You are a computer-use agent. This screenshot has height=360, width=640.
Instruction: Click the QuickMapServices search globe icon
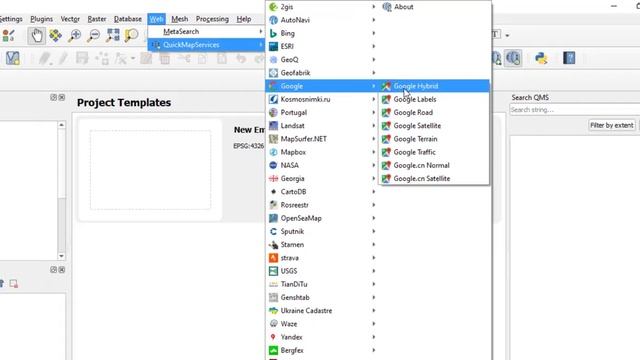[x=513, y=58]
